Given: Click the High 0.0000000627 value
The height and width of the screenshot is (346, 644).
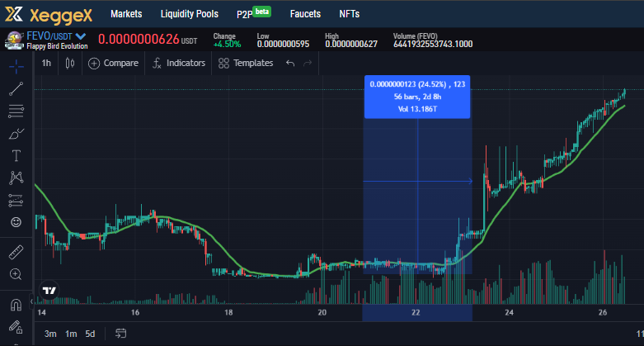Looking at the screenshot, I should (x=351, y=44).
